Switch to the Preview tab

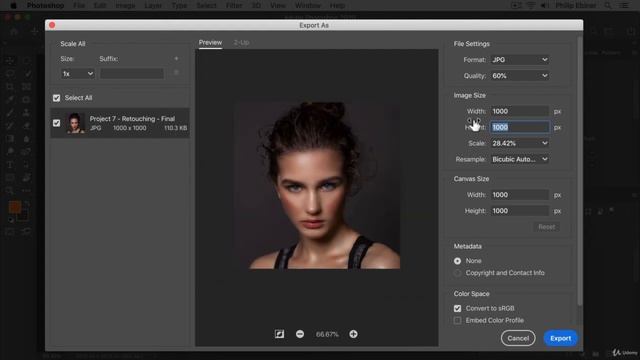tap(210, 42)
